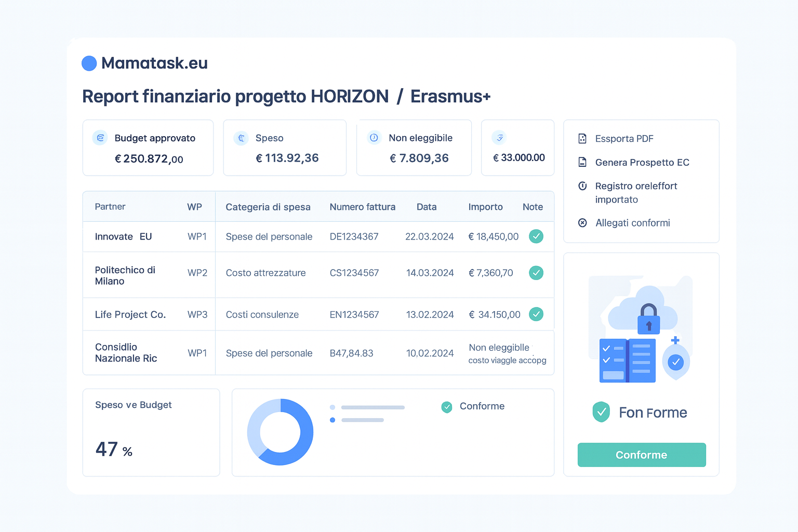Sort by the Importo column header

pyautogui.click(x=485, y=207)
